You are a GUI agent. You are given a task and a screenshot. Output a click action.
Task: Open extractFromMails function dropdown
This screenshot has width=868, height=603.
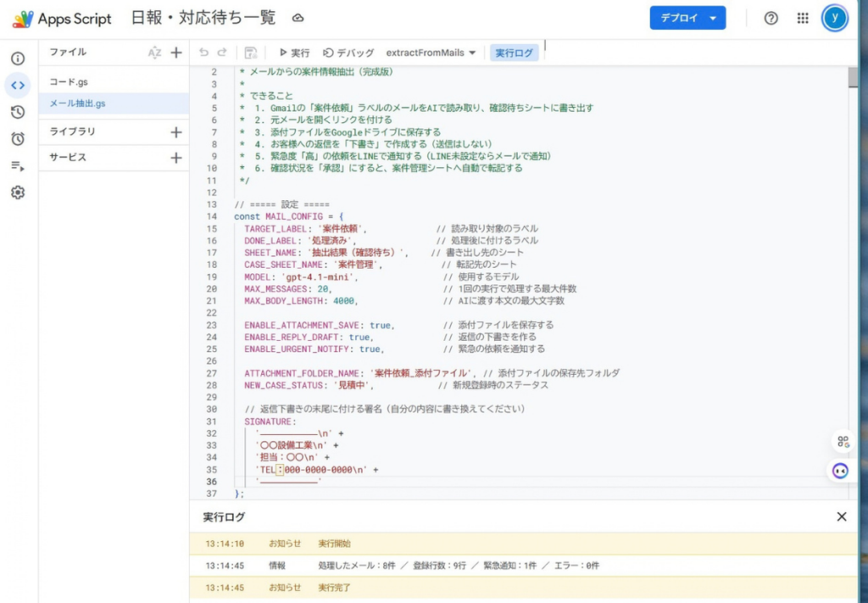pos(431,53)
